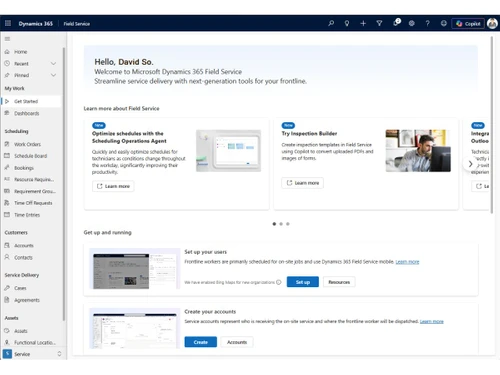
Task: Click the Create your accounts thumbnail
Action: click(135, 329)
